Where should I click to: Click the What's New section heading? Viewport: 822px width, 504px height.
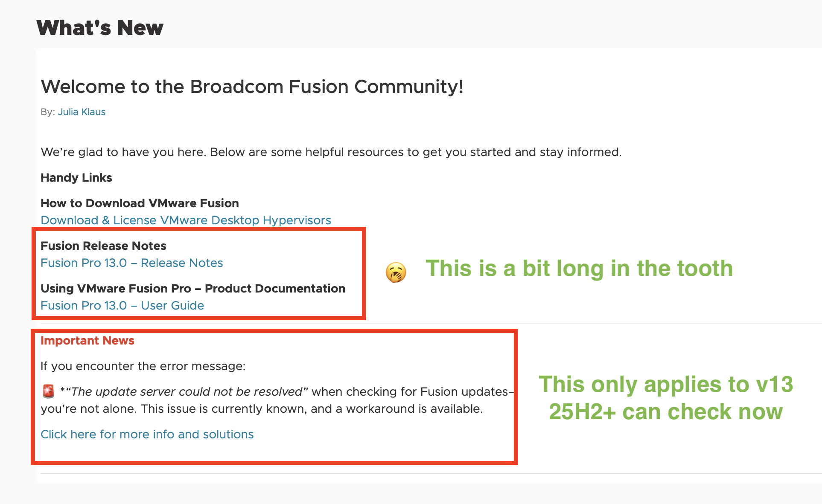[x=100, y=28]
